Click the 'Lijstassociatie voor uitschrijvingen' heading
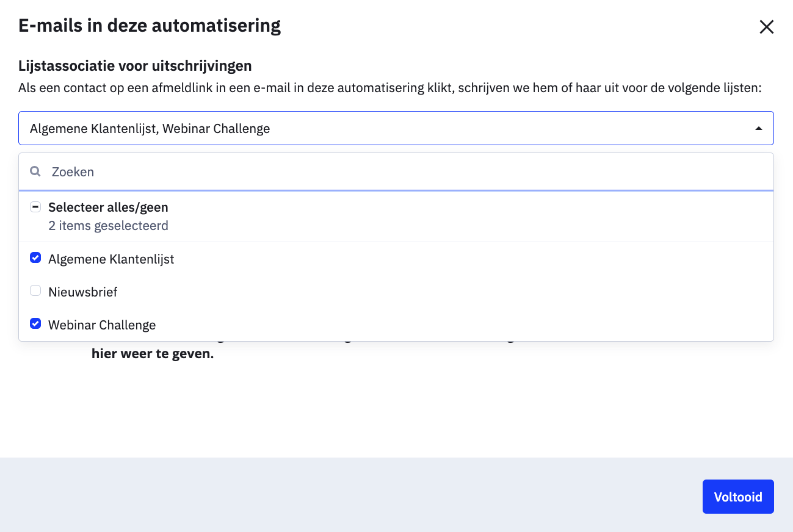This screenshot has width=793, height=532. tap(135, 66)
